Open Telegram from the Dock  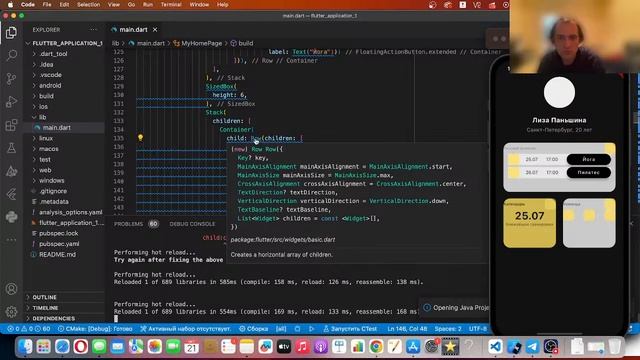coord(532,347)
